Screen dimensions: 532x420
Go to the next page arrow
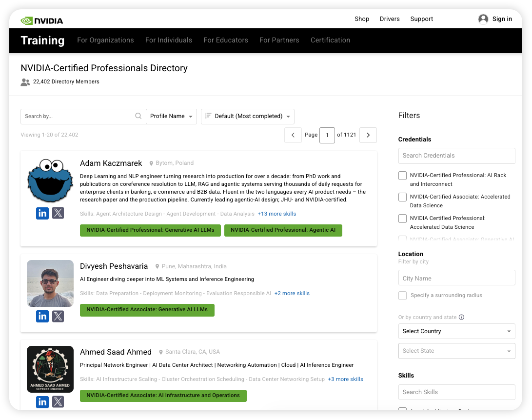368,135
